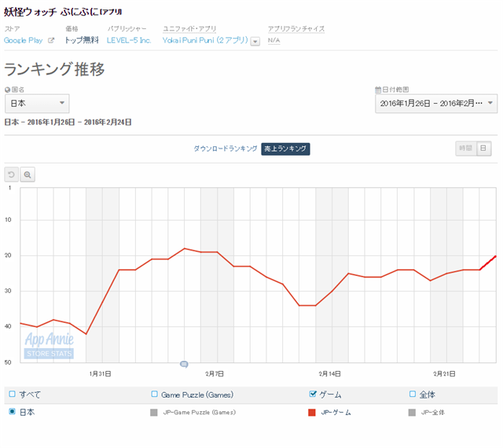Image resolution: width=503 pixels, height=448 pixels.
Task: Open the 日本 country dropdown
Action: [37, 103]
